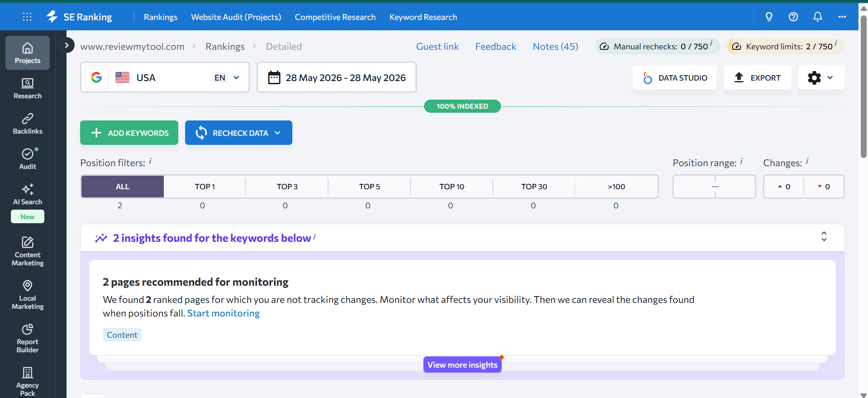Open the three-dot more menu in header
868x398 pixels.
[x=842, y=17]
